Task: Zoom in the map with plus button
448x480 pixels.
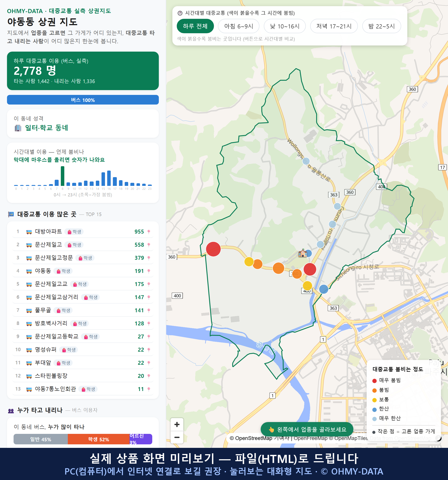Action: pos(177,424)
